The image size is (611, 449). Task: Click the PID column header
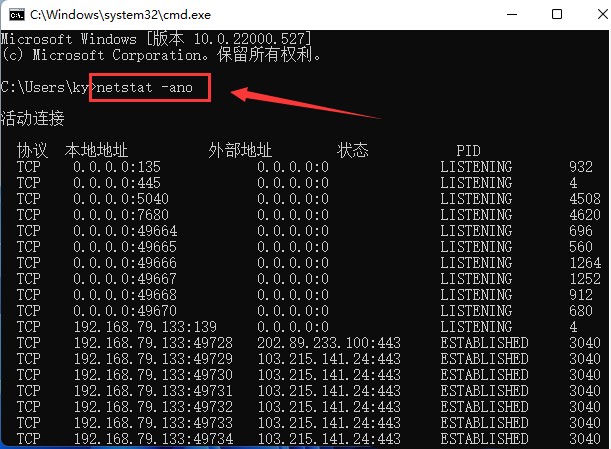tap(468, 151)
